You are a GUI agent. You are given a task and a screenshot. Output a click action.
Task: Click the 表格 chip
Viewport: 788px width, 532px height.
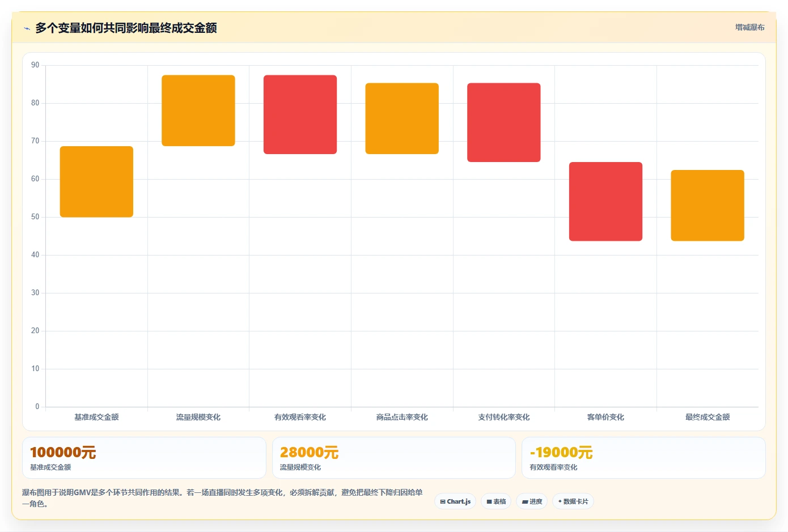[496, 501]
